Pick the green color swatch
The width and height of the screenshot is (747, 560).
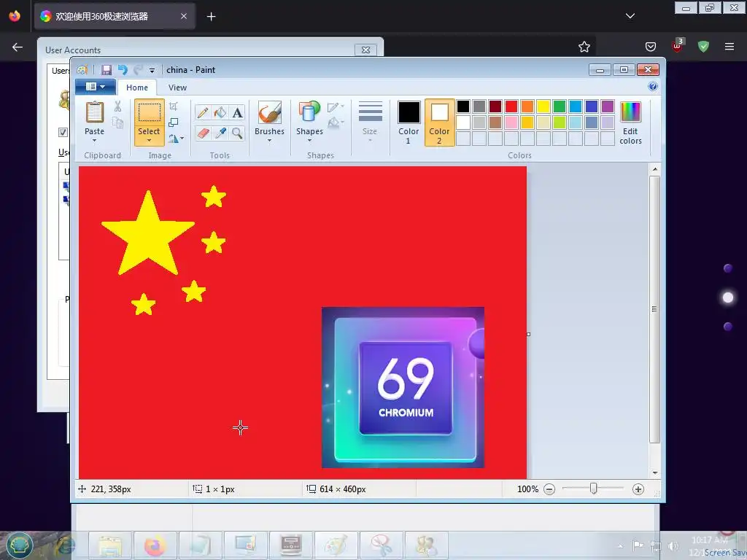(560, 106)
